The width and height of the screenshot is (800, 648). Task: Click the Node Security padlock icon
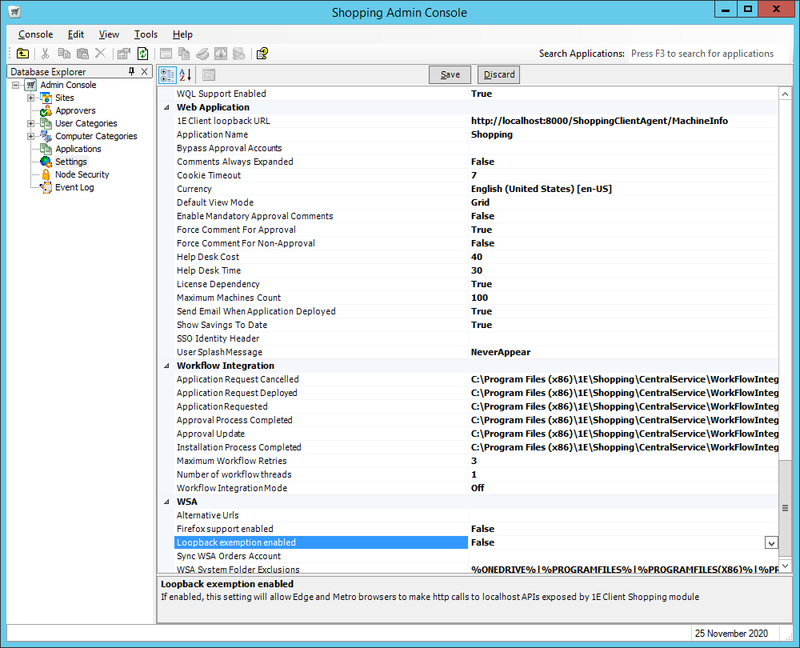pos(46,175)
